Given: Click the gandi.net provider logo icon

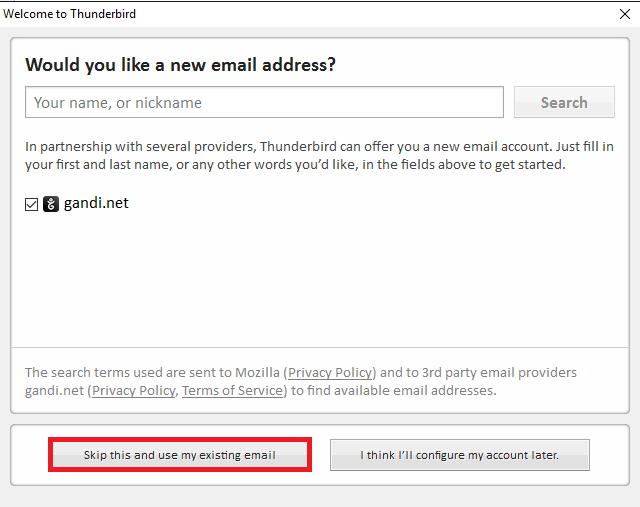Looking at the screenshot, I should [x=51, y=204].
